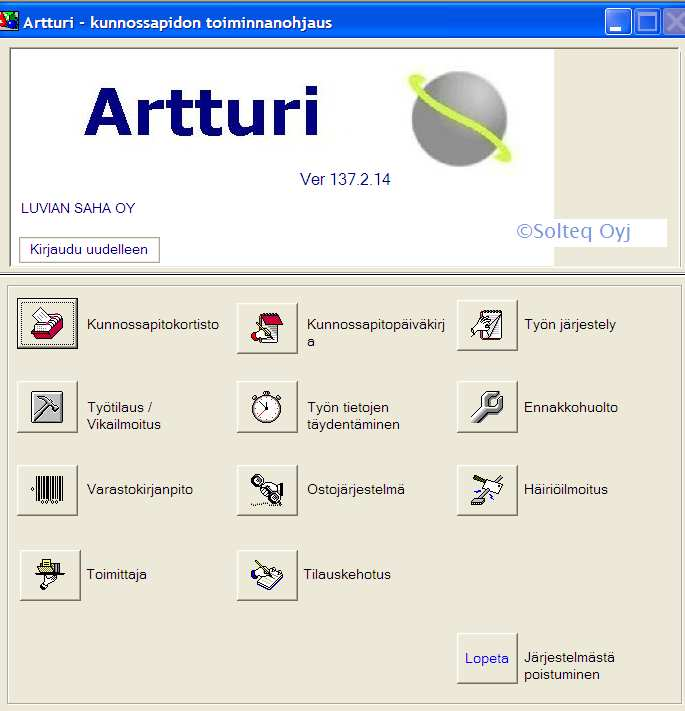Click the Toimittaja text label
The height and width of the screenshot is (711, 685).
(117, 574)
